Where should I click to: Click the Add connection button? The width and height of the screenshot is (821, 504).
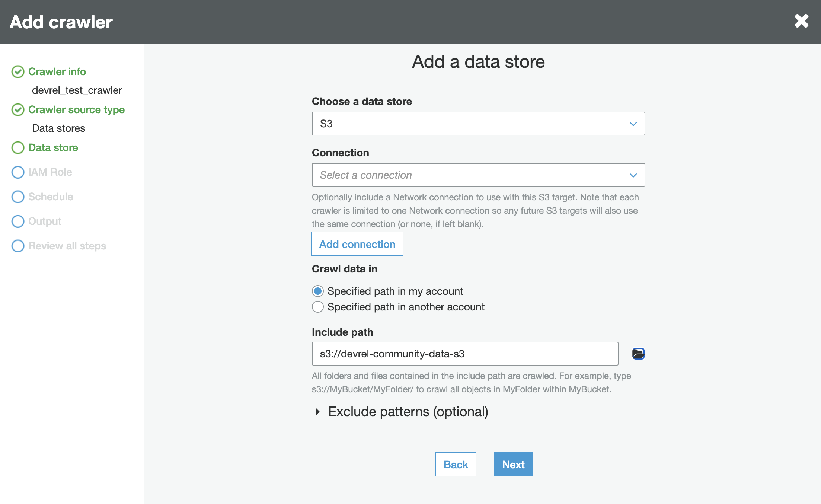pos(357,244)
